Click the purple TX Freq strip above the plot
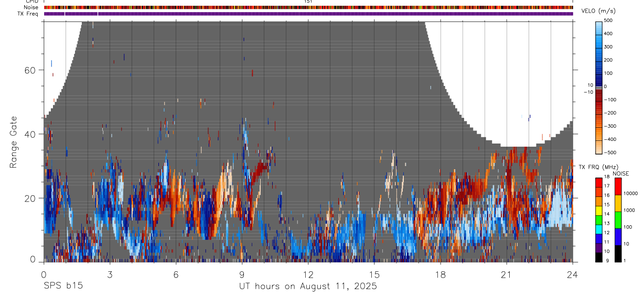 click(x=308, y=14)
